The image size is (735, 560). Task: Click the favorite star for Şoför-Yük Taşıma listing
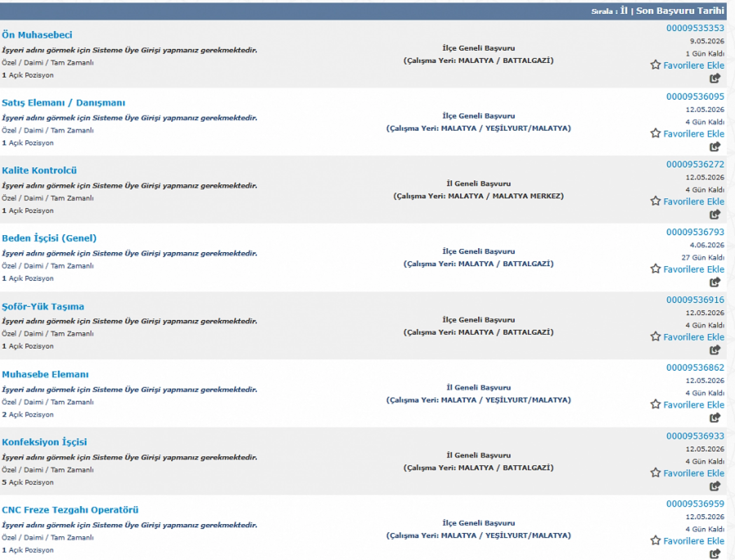(x=655, y=337)
